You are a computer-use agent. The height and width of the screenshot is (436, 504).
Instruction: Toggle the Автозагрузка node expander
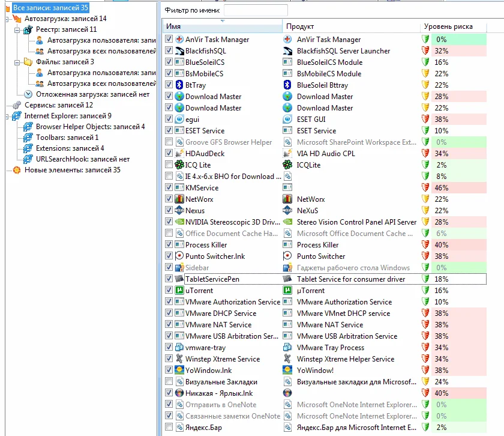(7, 19)
